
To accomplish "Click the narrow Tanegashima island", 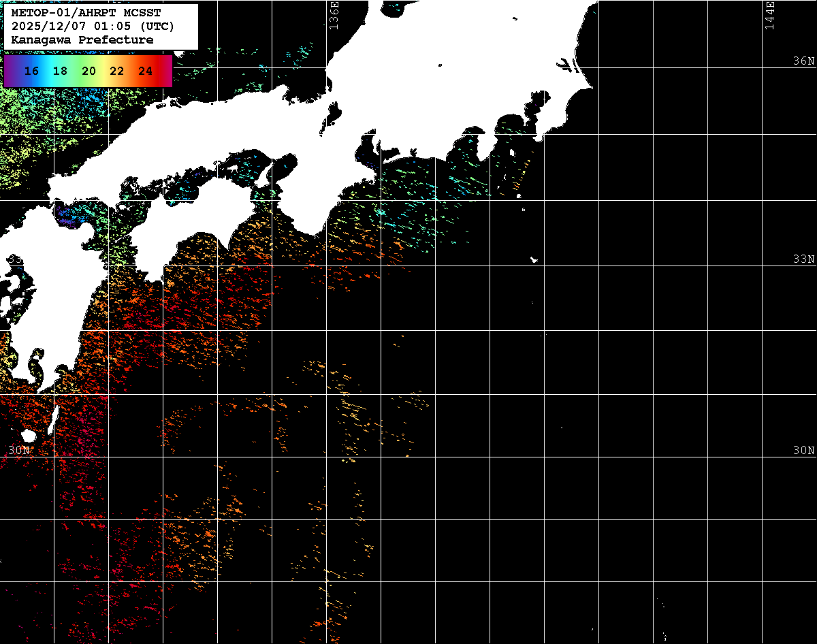I will [53, 419].
